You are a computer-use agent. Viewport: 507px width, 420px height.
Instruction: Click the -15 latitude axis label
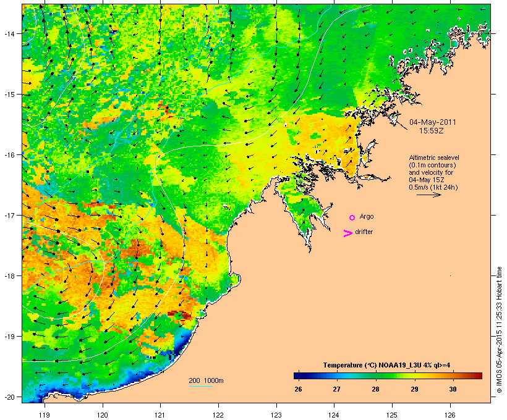pos(9,94)
